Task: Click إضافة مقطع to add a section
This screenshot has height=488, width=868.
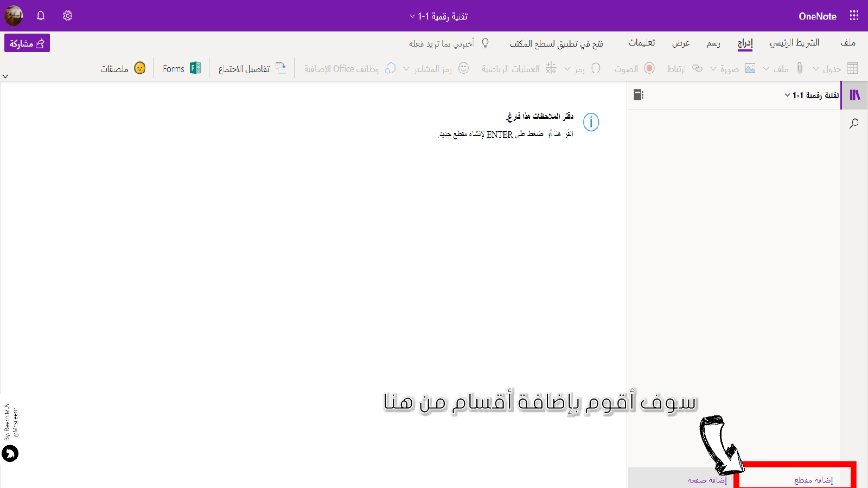Action: click(813, 480)
